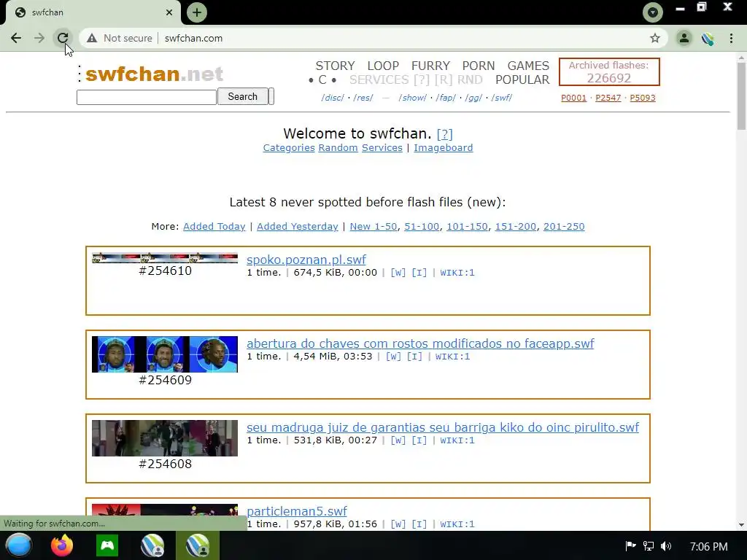The height and width of the screenshot is (560, 747).
Task: Open the Services link under Welcome
Action: click(x=382, y=147)
